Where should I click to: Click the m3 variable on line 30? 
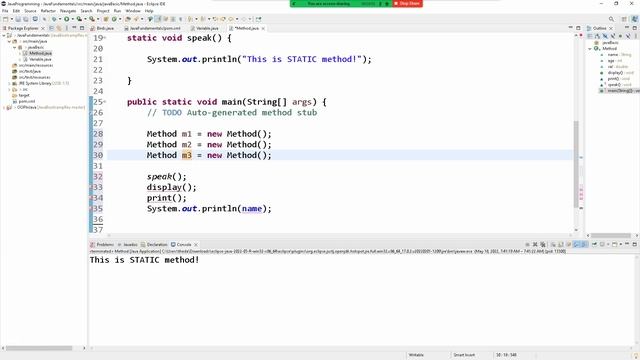(187, 156)
